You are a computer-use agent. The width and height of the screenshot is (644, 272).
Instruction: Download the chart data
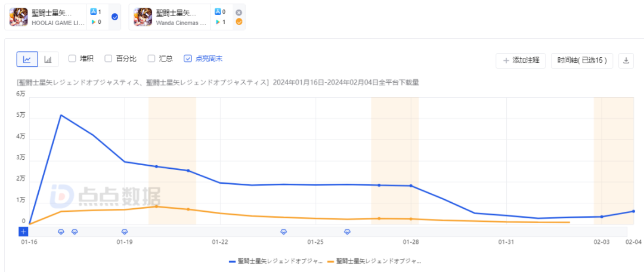(626, 60)
